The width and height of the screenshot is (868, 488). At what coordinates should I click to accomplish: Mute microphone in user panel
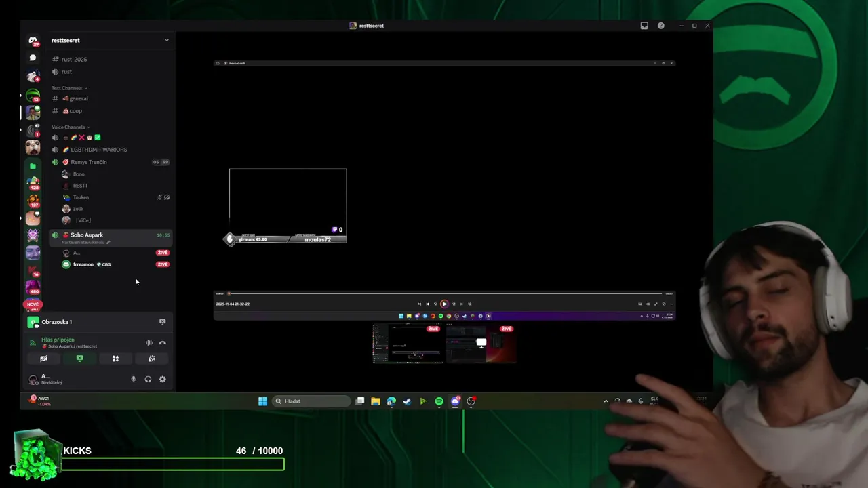click(x=134, y=380)
